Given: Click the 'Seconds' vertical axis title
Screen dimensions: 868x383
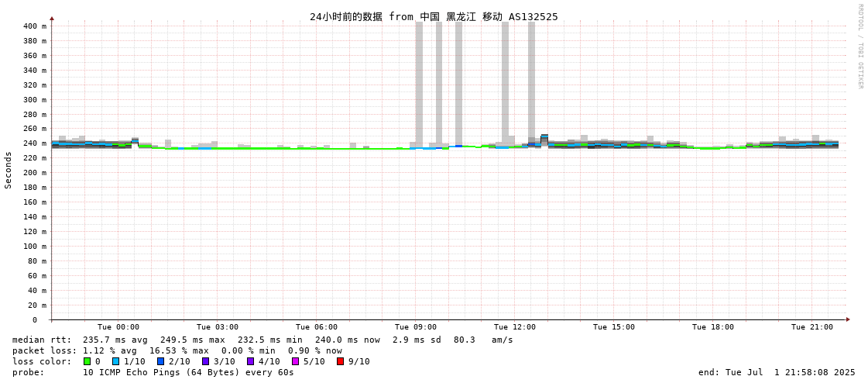Looking at the screenshot, I should 9,170.
